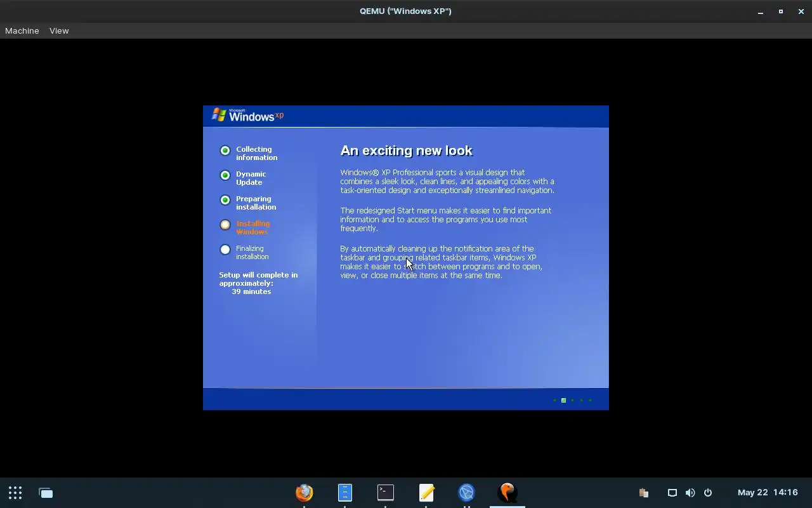Open the blue compass web browser icon
This screenshot has width=812, height=508.
(x=467, y=492)
